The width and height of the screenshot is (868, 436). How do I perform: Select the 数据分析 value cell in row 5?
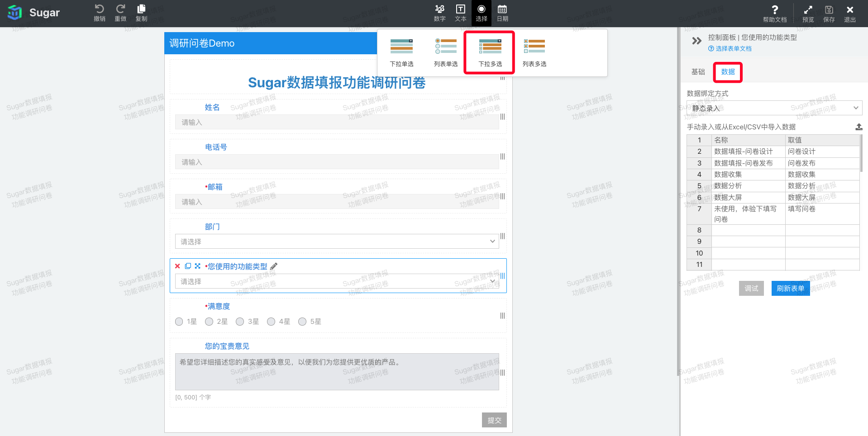[x=822, y=186]
